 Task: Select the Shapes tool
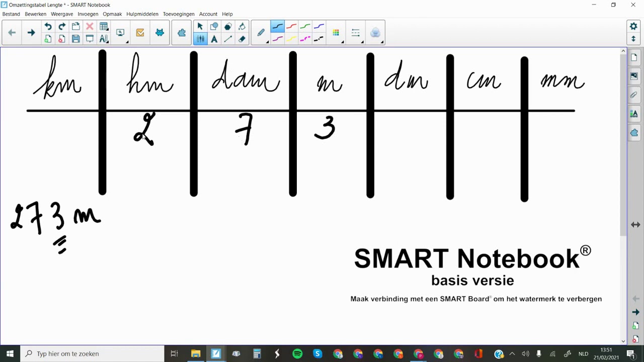point(214,27)
